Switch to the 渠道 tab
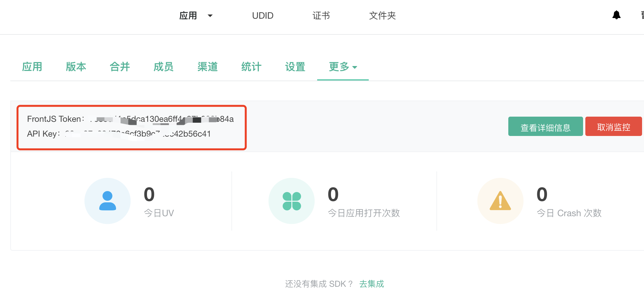Screen dimensions: 644x299 [208, 67]
